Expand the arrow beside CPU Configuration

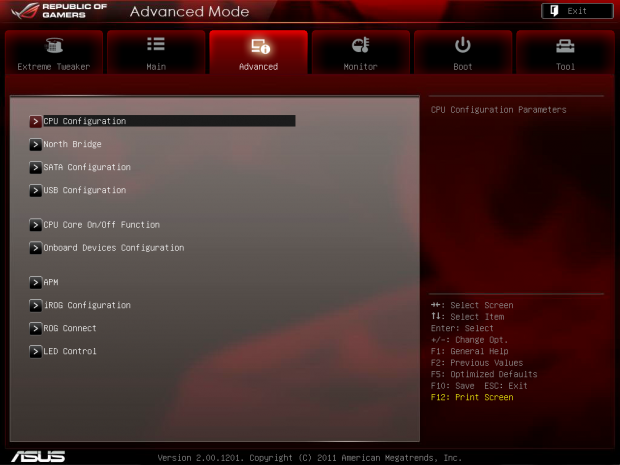click(35, 121)
